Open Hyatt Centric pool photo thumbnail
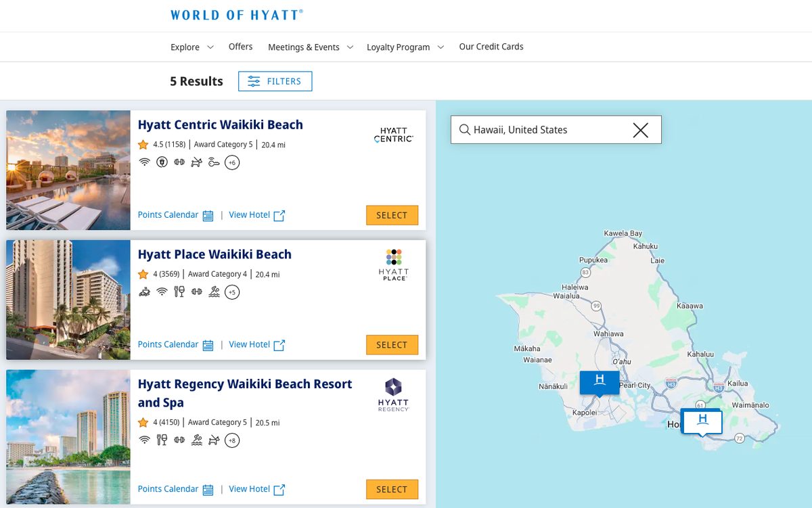The height and width of the screenshot is (508, 812). click(x=68, y=170)
